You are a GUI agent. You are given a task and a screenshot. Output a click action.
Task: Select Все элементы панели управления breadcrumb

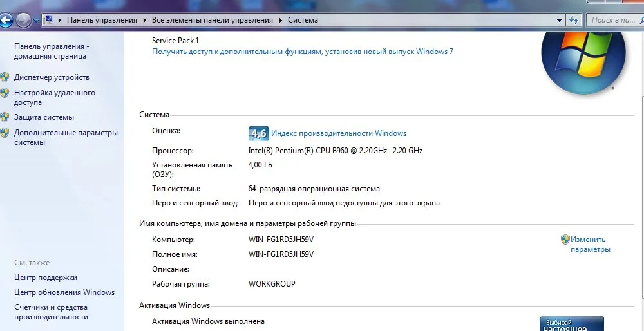tap(213, 20)
